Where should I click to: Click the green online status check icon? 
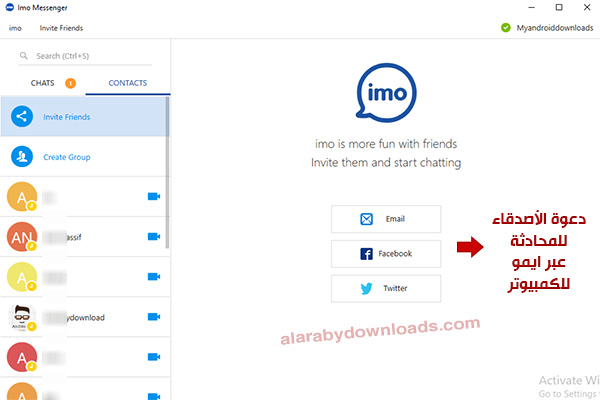[x=506, y=28]
